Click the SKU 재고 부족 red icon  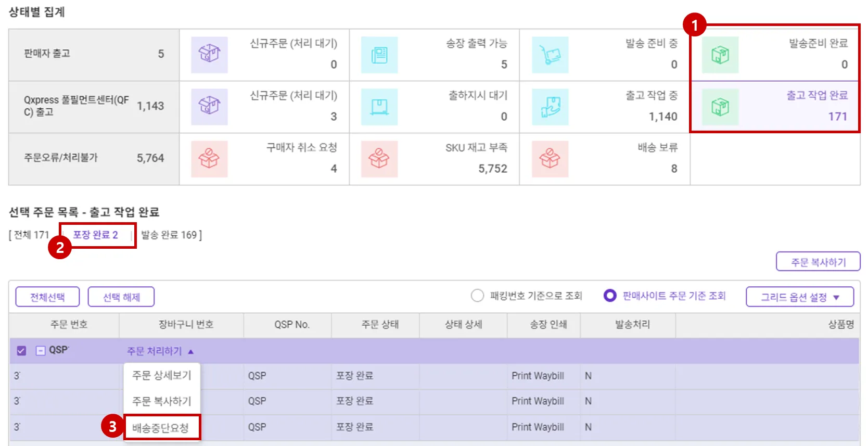[x=379, y=159]
